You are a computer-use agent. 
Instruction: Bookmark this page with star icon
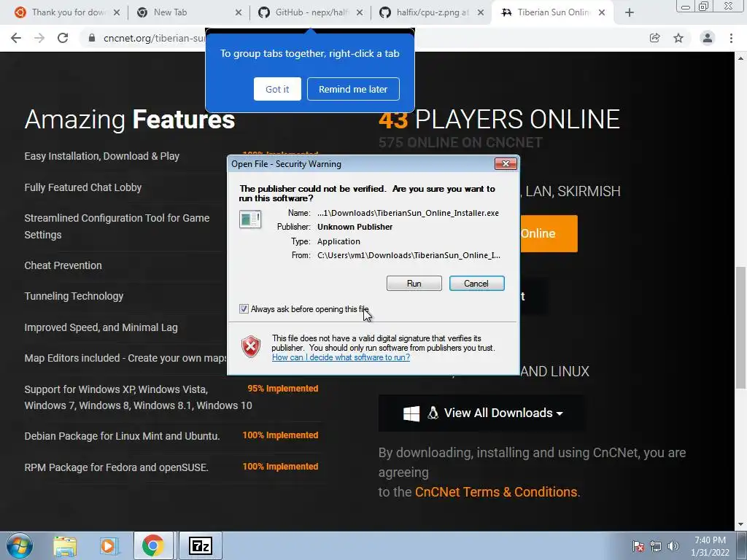[678, 38]
